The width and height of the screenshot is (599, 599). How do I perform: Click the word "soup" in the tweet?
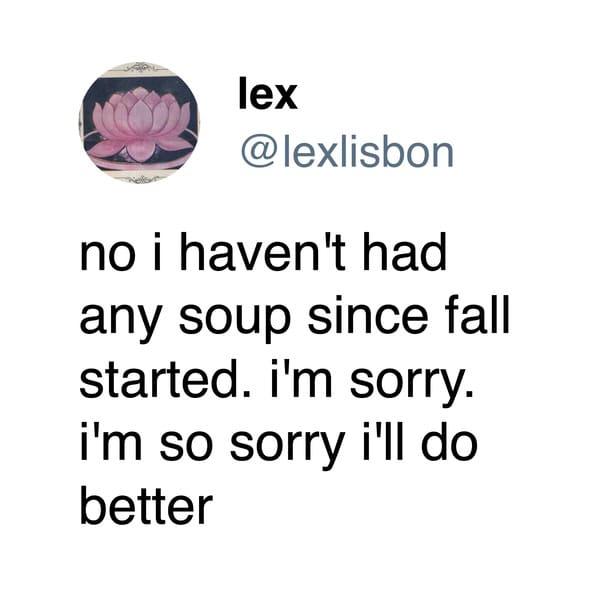pyautogui.click(x=235, y=321)
